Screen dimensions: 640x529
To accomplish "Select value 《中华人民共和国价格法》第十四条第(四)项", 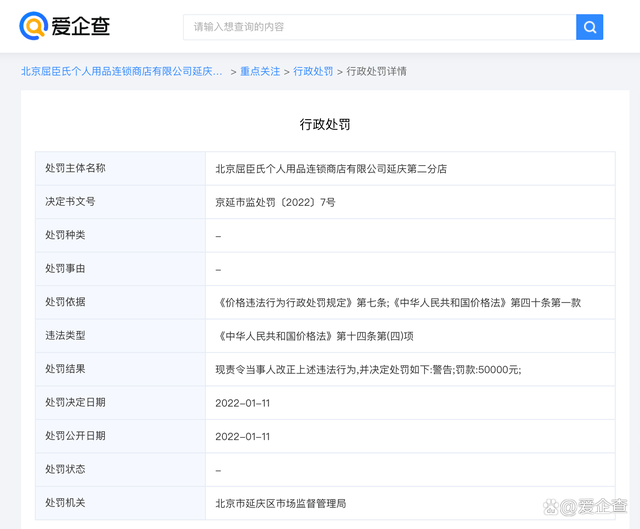I will tap(315, 336).
